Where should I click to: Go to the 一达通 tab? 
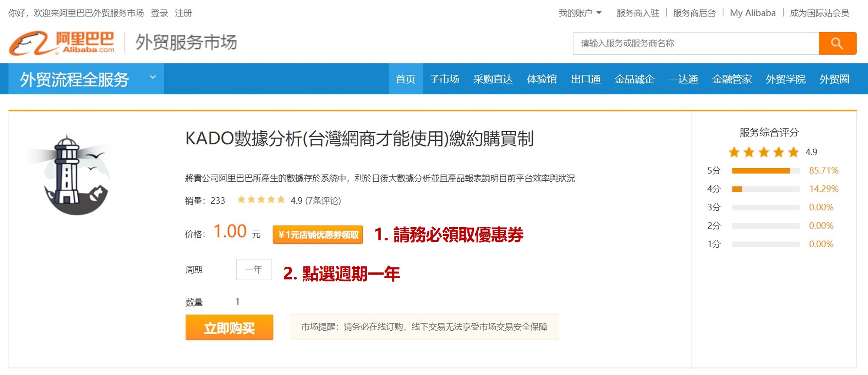pos(683,79)
